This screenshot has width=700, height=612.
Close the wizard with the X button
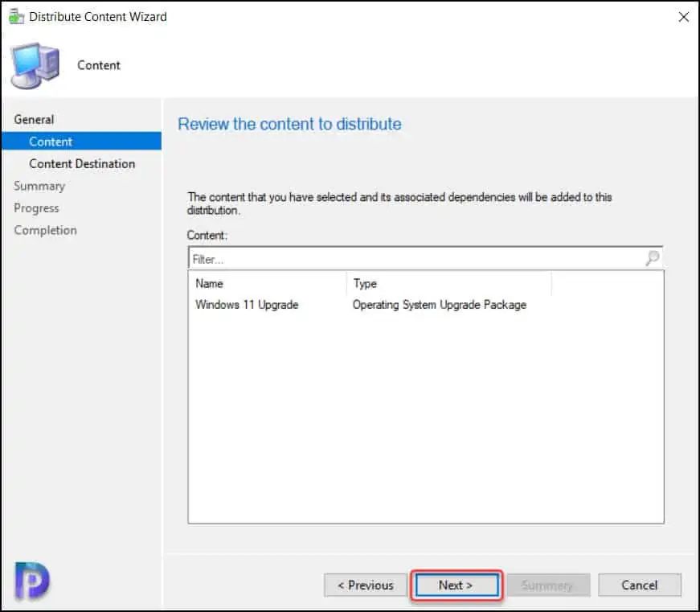pyautogui.click(x=683, y=17)
